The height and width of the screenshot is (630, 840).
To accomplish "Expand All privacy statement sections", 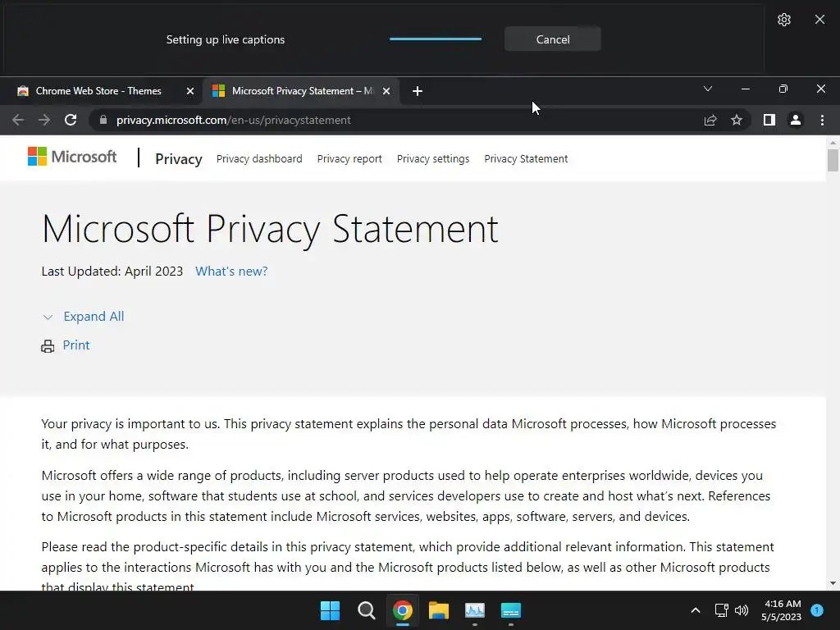I will pos(94,317).
